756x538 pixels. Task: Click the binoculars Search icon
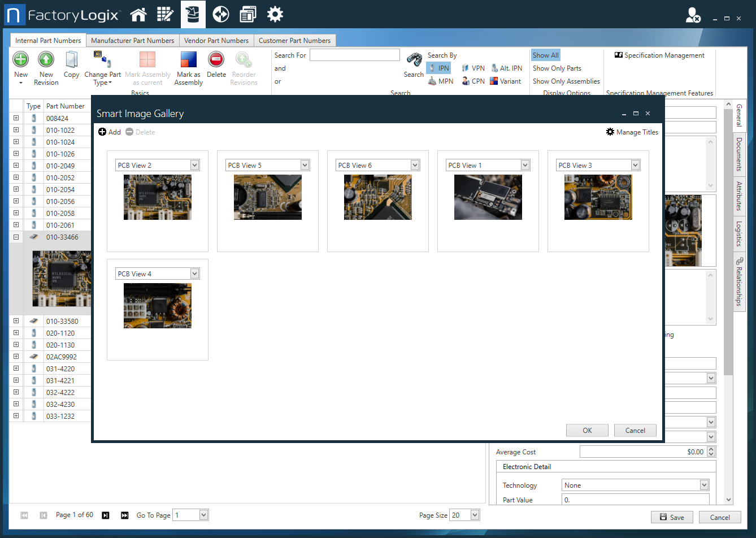414,60
